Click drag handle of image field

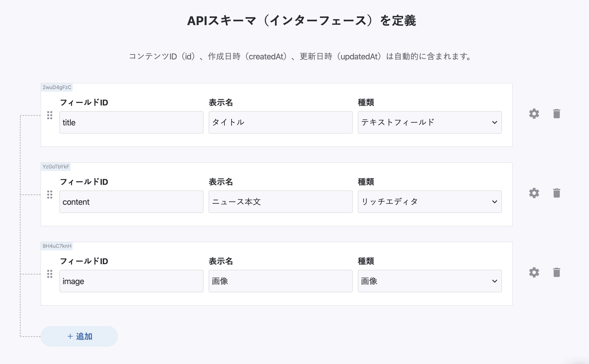(50, 274)
